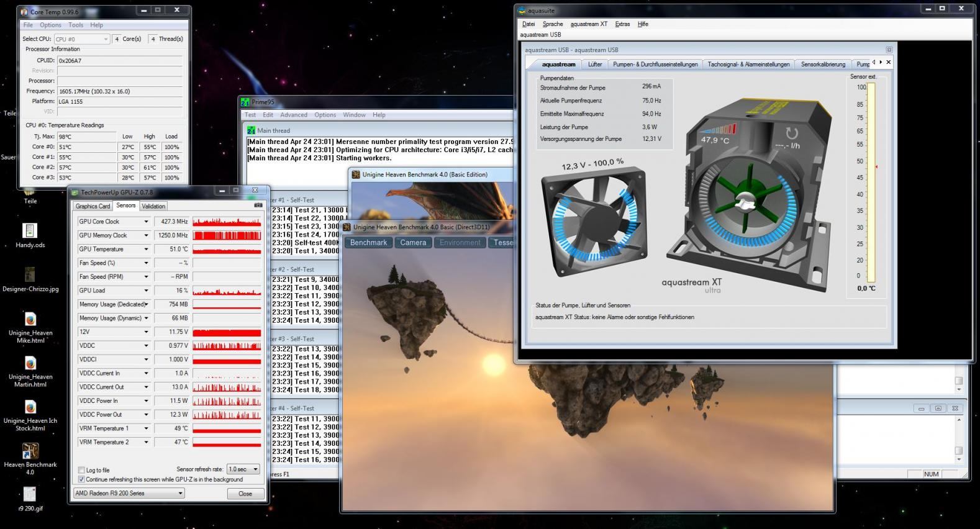Click the circular arrow on the pump graphic
Screen dimensions: 980x529
click(x=791, y=133)
